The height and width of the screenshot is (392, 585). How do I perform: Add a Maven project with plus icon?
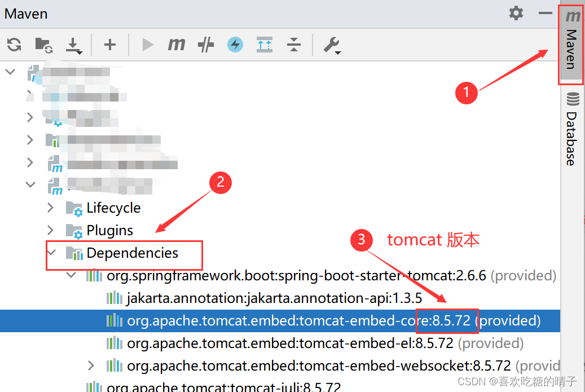click(x=109, y=45)
